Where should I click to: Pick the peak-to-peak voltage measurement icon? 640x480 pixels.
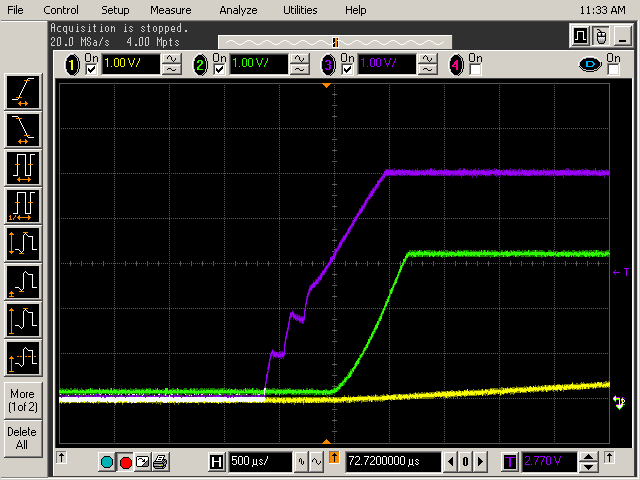(23, 244)
